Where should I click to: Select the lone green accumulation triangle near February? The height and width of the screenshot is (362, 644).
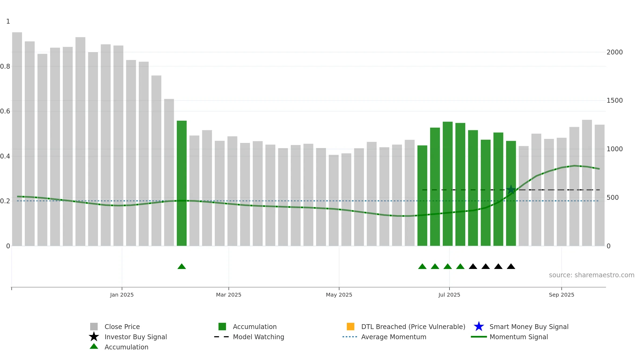182,266
